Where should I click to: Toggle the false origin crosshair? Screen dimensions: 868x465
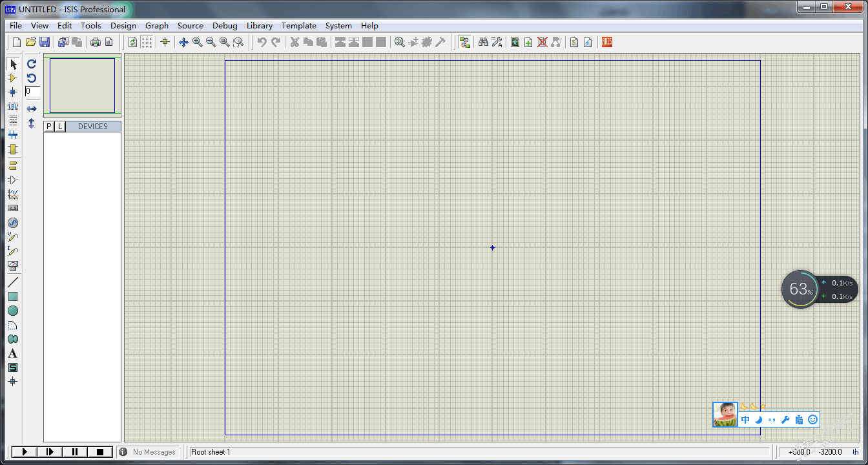pos(165,42)
